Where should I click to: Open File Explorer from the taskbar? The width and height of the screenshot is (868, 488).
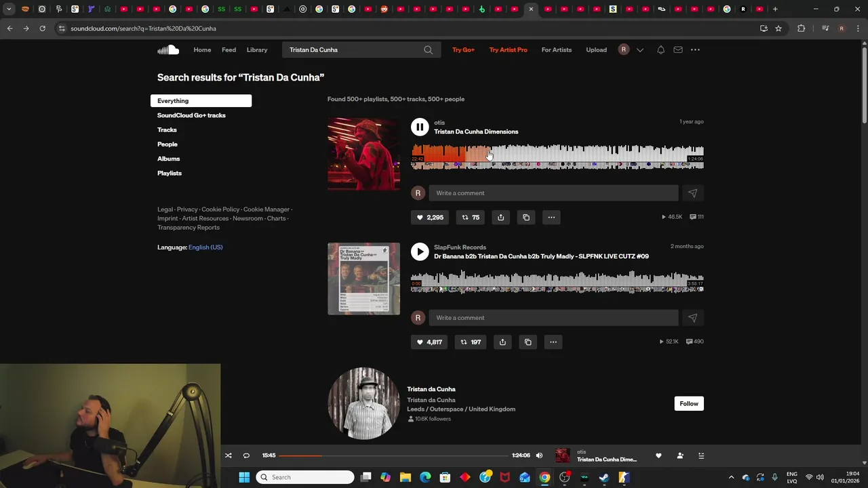point(406,477)
